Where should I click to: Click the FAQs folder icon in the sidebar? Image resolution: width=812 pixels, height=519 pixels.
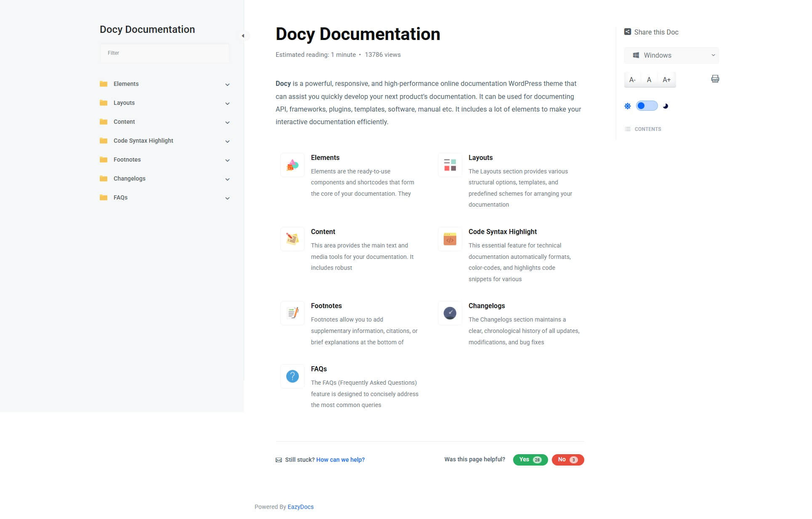(x=103, y=197)
